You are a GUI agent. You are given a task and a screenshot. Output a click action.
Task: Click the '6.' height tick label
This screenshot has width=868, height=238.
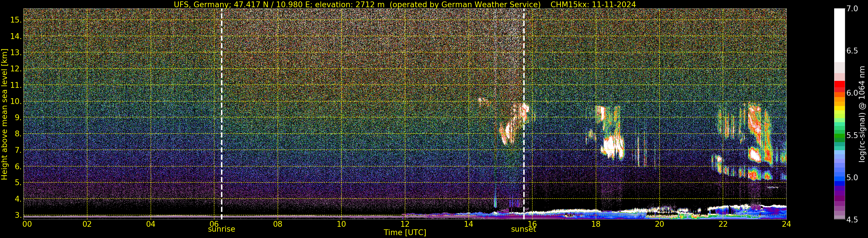pyautogui.click(x=18, y=166)
